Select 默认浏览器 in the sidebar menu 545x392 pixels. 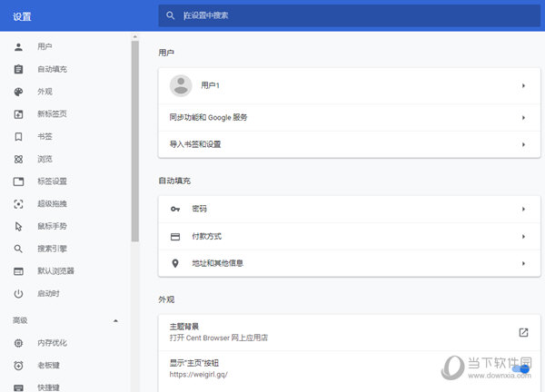pos(55,271)
